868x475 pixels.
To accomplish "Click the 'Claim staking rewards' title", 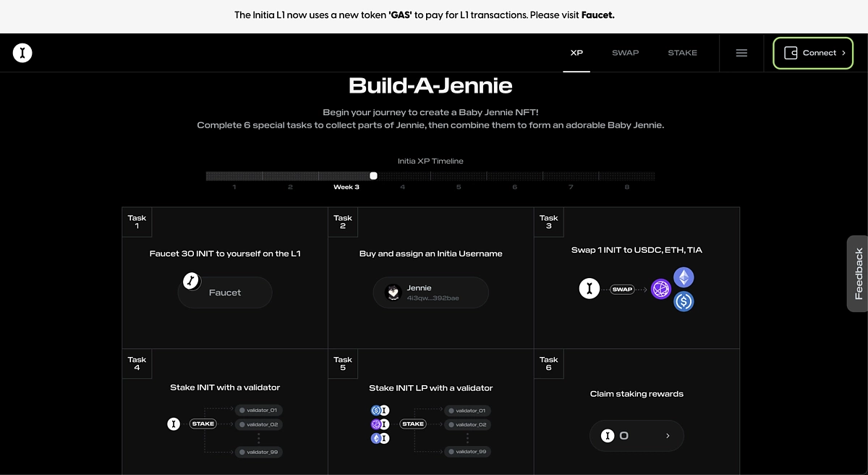I will [637, 394].
